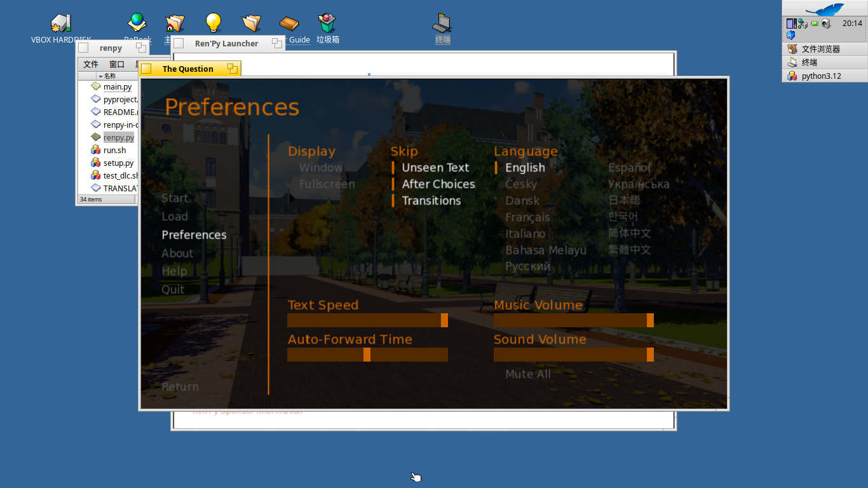The width and height of the screenshot is (868, 488).
Task: Open the 终端 terminal desktop icon
Action: pyautogui.click(x=442, y=24)
